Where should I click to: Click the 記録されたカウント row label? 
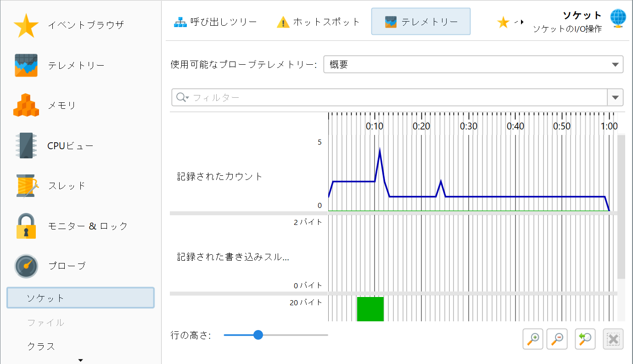[220, 176]
